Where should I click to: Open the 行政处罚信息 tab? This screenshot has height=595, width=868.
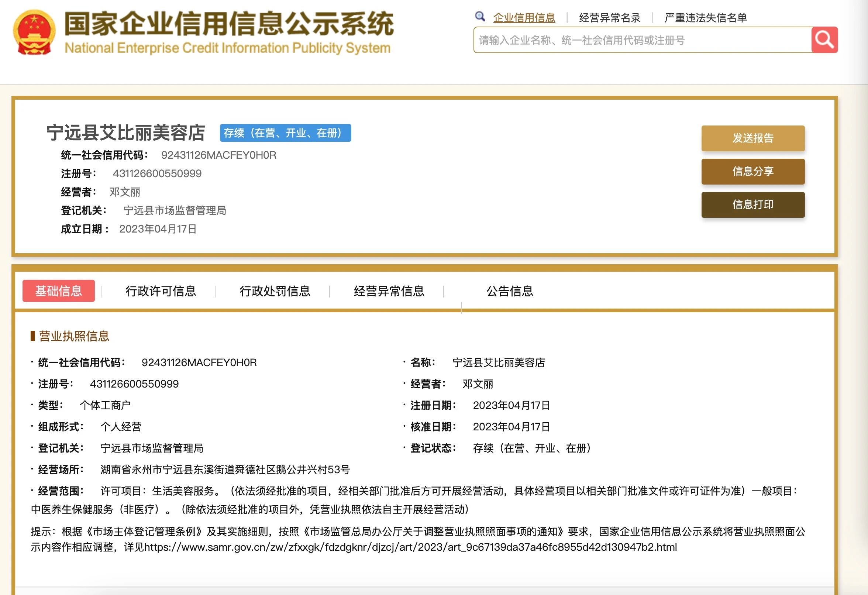[x=275, y=291]
